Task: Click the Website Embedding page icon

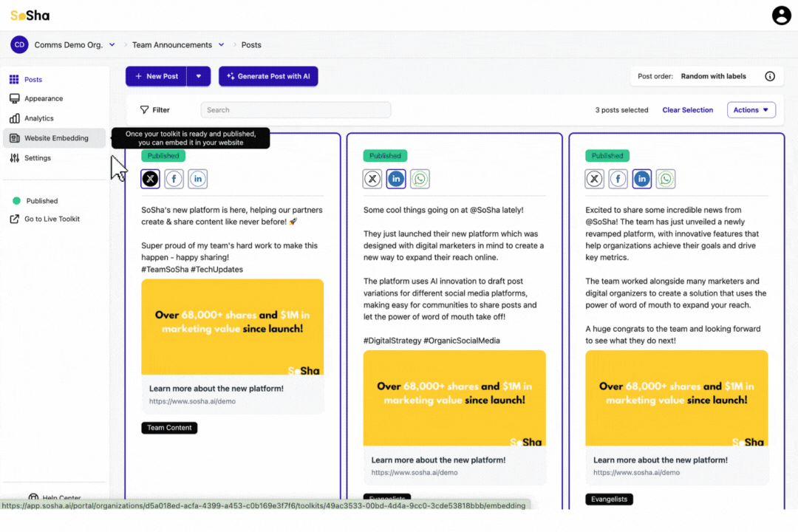Action: 14,138
